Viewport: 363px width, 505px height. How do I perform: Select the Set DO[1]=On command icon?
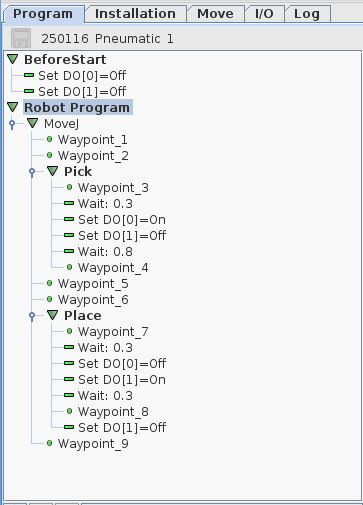click(x=69, y=379)
